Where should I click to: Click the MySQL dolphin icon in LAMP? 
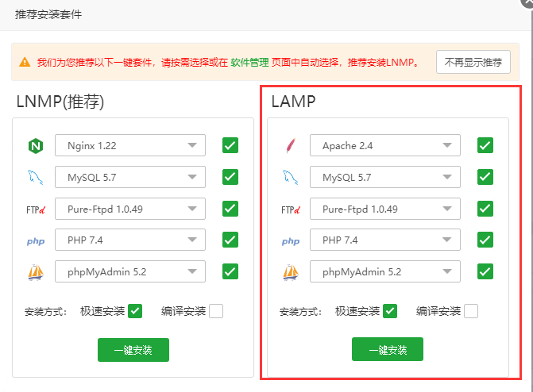click(x=290, y=177)
